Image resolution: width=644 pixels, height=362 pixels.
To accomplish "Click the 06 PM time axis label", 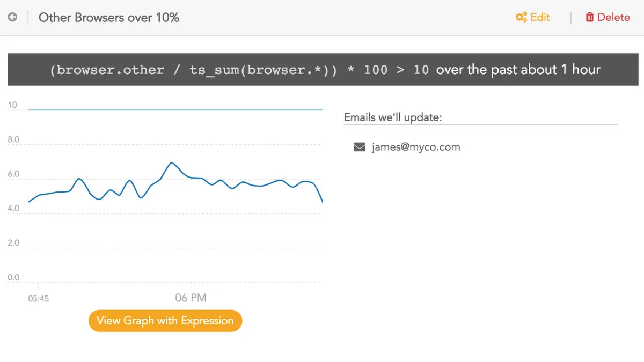I will [191, 298].
